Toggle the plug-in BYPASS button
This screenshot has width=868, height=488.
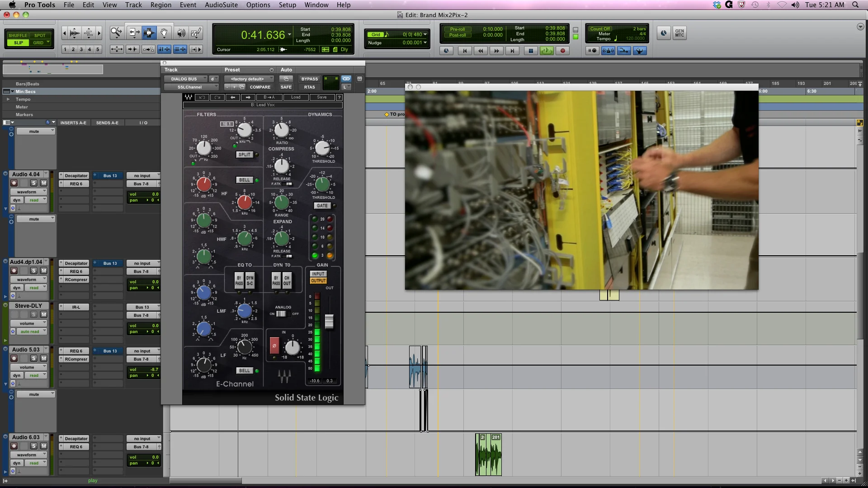(x=310, y=79)
